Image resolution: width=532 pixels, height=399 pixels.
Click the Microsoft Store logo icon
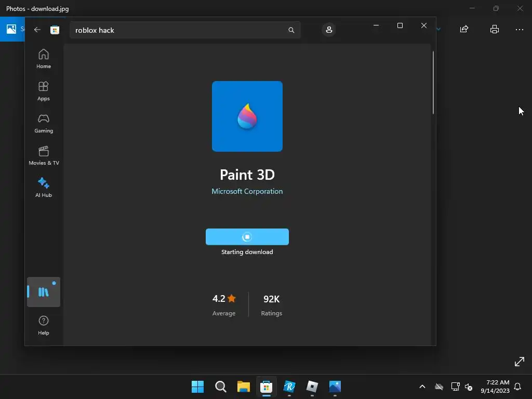pyautogui.click(x=55, y=30)
